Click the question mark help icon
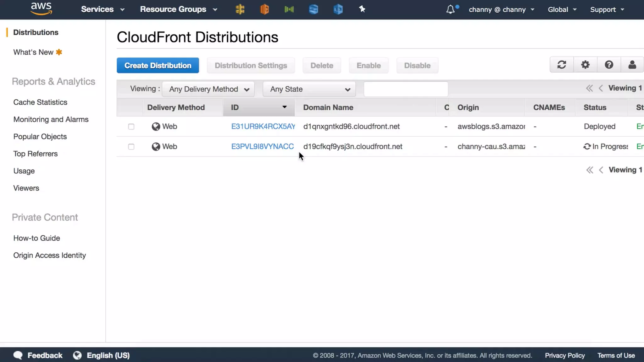 pos(609,65)
